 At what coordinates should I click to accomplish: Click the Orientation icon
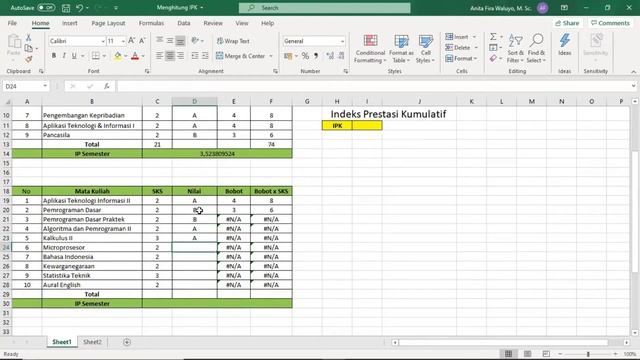(195, 40)
